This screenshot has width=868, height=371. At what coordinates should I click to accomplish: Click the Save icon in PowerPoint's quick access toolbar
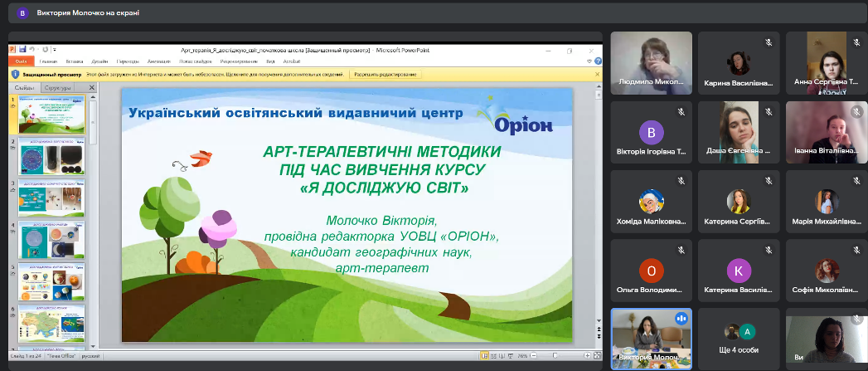(22, 50)
